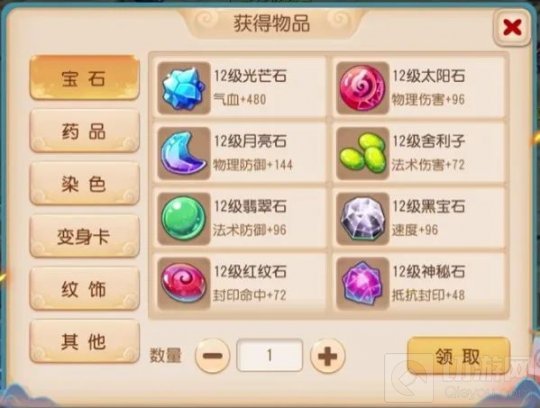Decrease quantity with the minus button
The width and height of the screenshot is (540, 408).
[x=212, y=356]
